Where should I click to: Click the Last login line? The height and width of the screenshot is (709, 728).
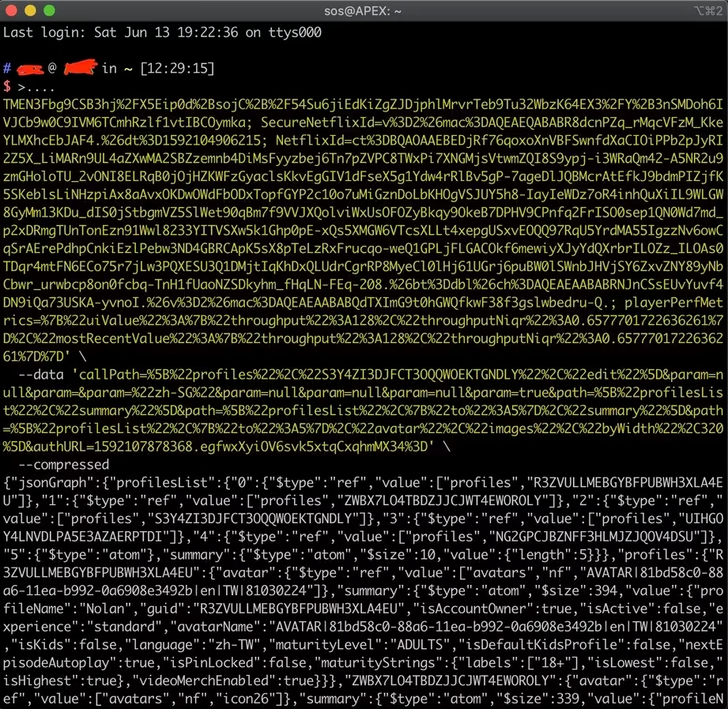162,32
